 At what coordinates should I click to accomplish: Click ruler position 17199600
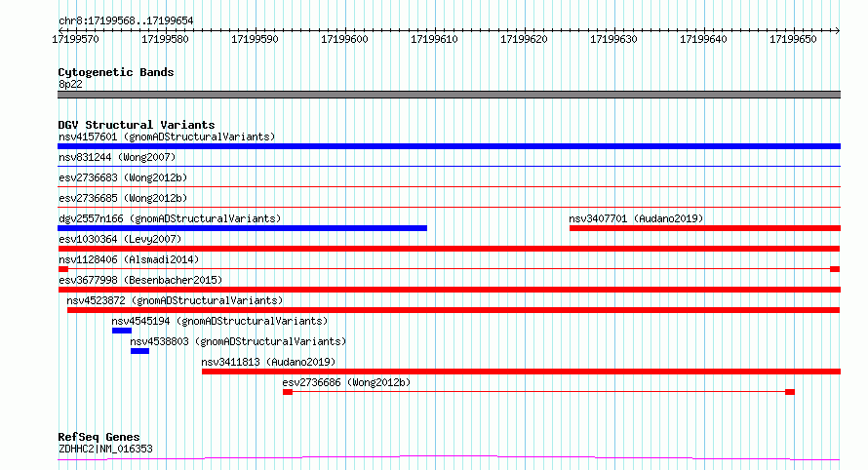pyautogui.click(x=344, y=39)
